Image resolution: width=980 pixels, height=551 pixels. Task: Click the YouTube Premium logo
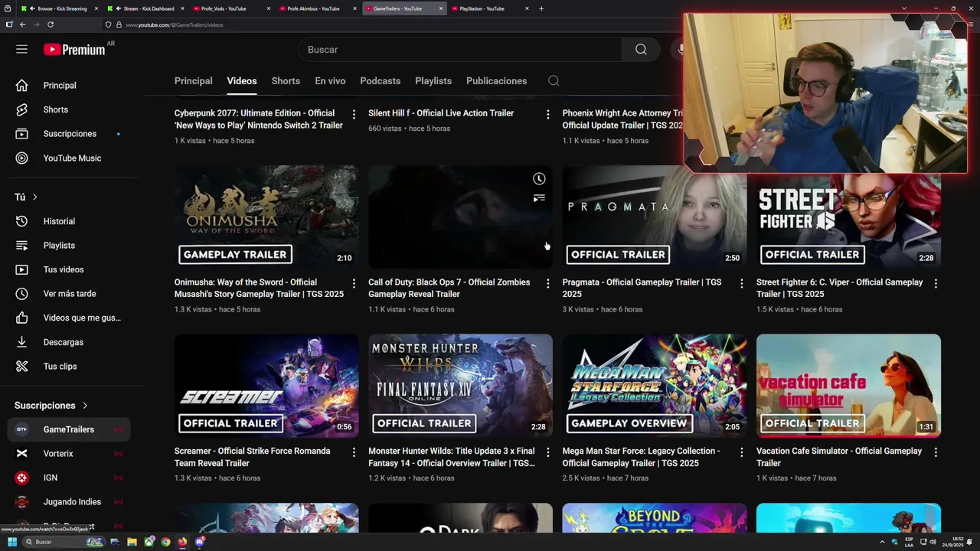click(74, 50)
